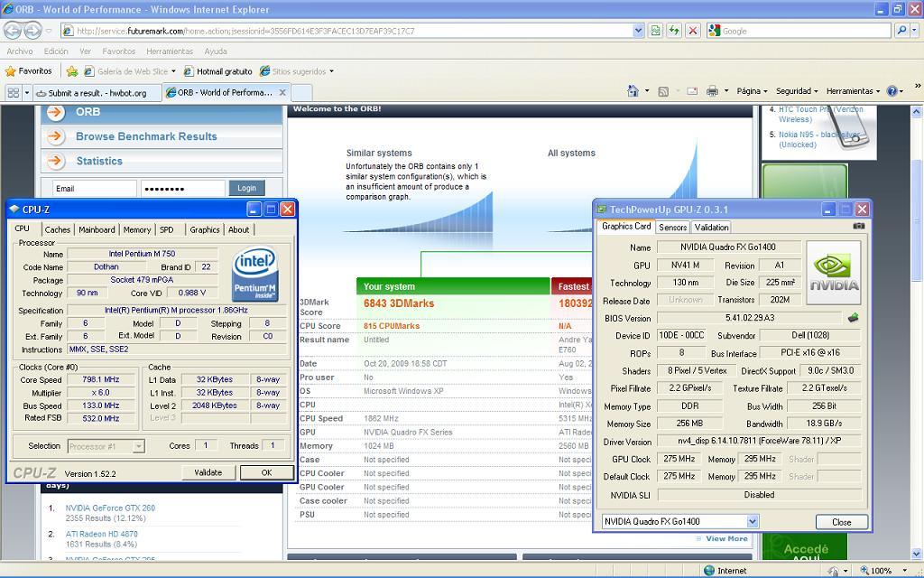Click the Home page icon

click(633, 91)
